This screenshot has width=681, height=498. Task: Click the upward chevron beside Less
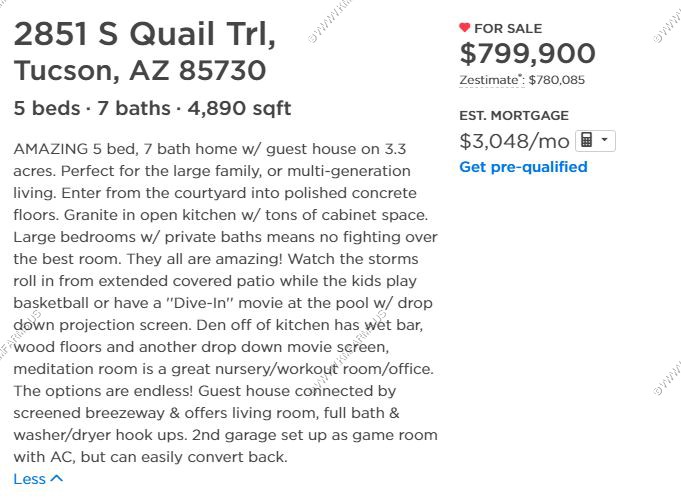(56, 478)
